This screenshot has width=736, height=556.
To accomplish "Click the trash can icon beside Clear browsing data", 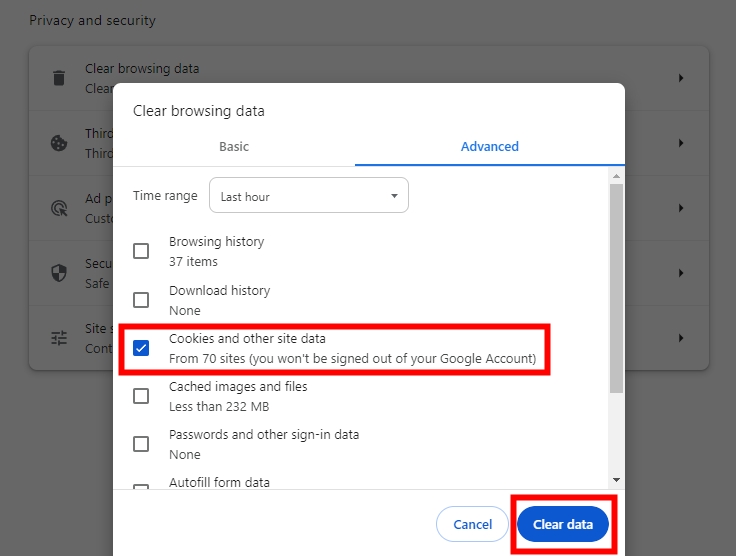I will pyautogui.click(x=59, y=78).
